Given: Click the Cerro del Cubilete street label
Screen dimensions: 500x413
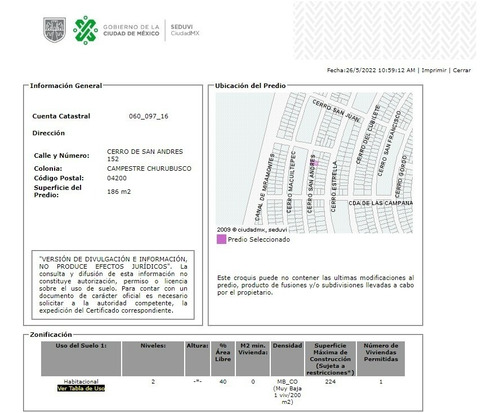Looking at the screenshot, I should 368,135.
